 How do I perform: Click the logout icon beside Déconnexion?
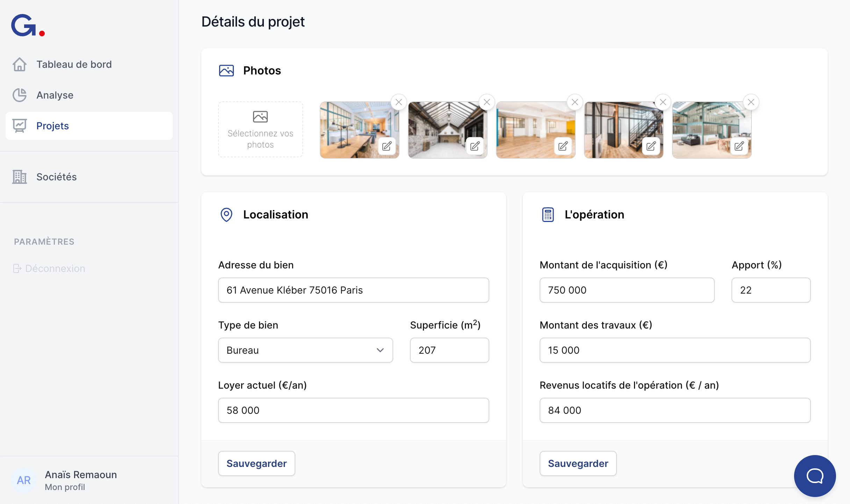(x=17, y=268)
